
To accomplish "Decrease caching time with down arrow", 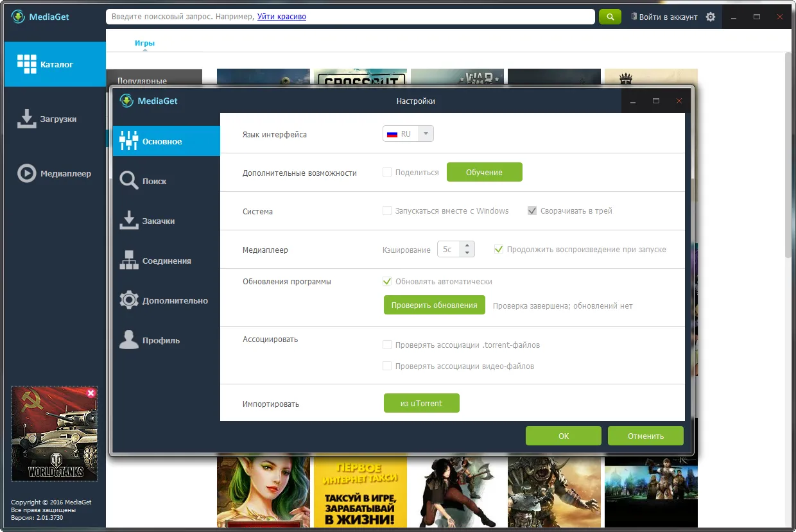I will [x=467, y=253].
